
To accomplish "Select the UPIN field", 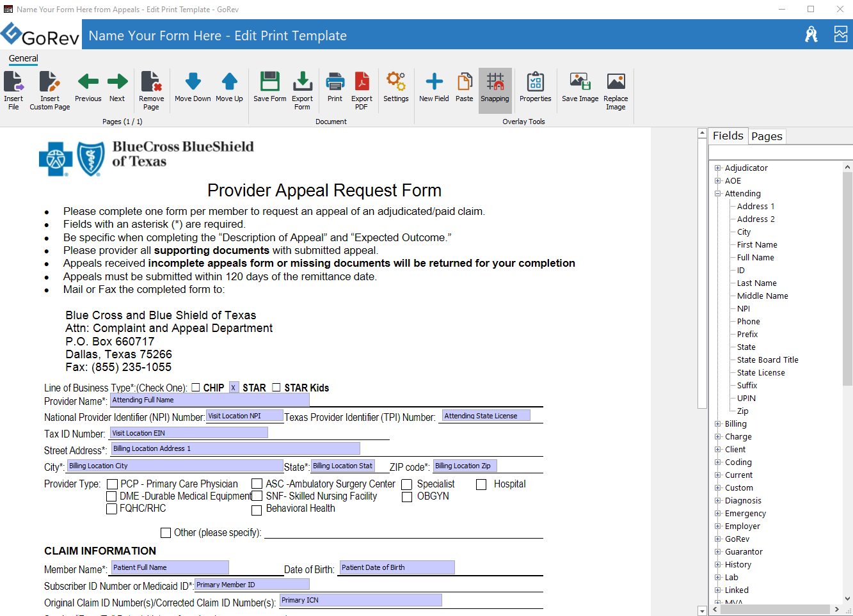I will [x=746, y=398].
